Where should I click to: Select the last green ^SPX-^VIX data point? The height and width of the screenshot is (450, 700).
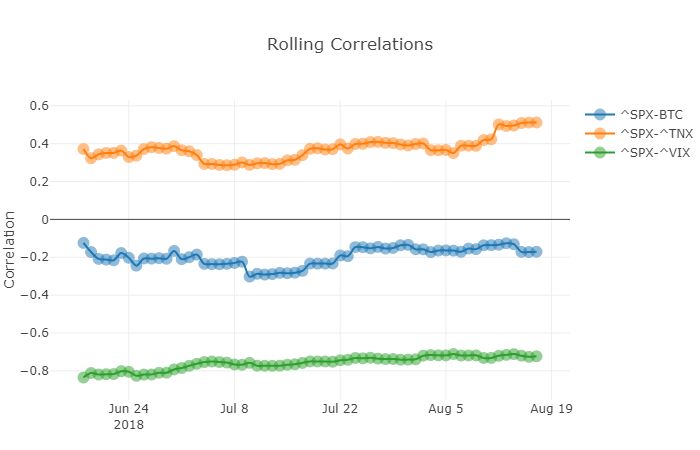537,356
